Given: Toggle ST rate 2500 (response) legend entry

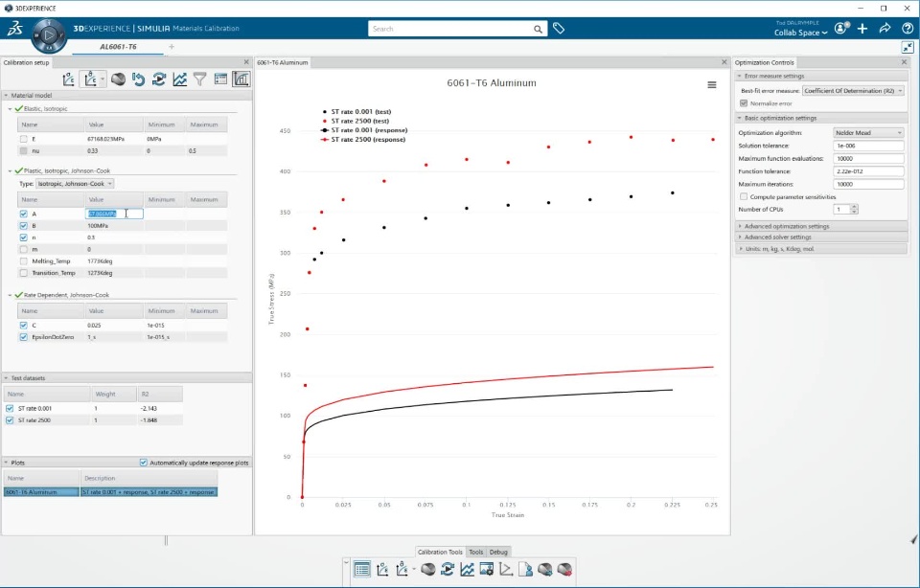Looking at the screenshot, I should point(363,140).
